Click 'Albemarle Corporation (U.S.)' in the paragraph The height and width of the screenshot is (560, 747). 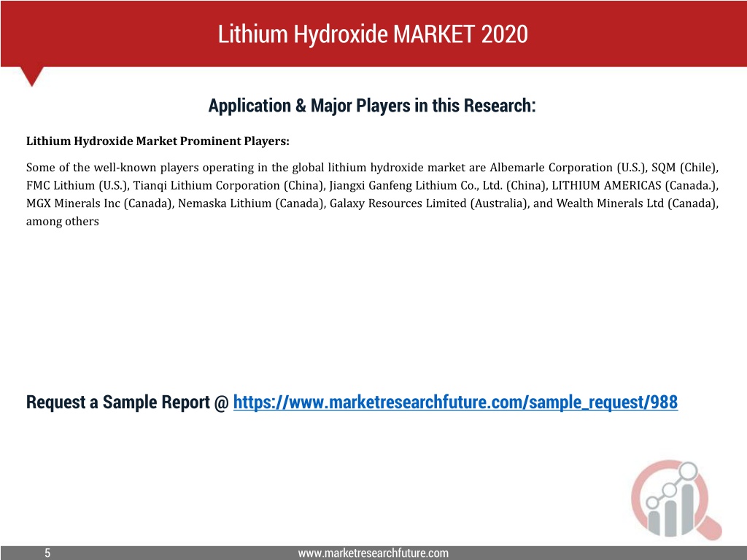coord(568,168)
